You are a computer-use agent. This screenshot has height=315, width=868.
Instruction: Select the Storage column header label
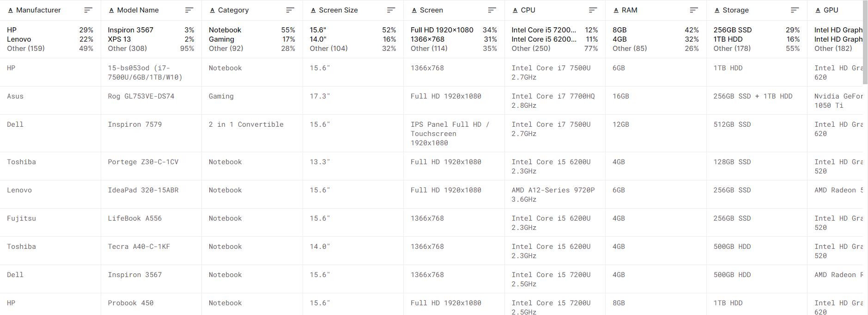coord(735,10)
